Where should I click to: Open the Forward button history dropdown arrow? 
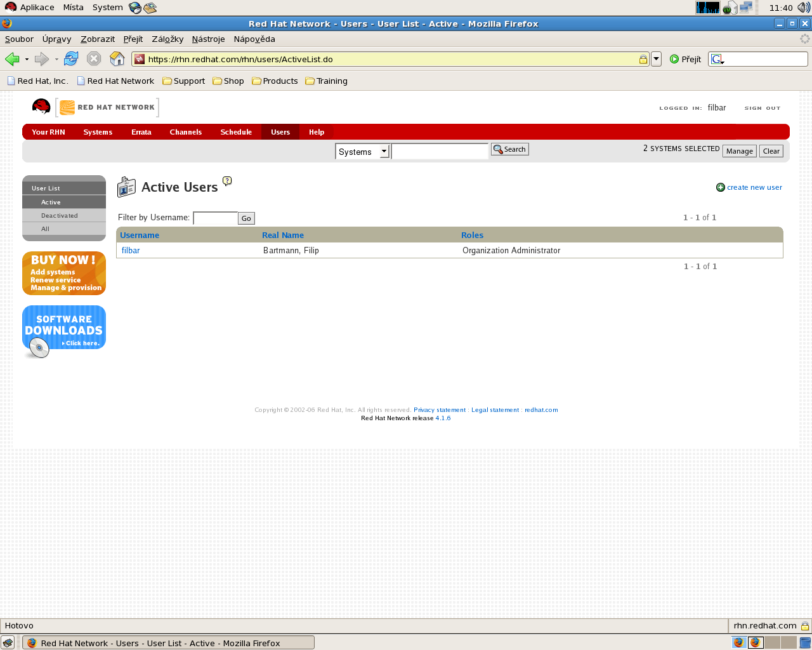56,59
